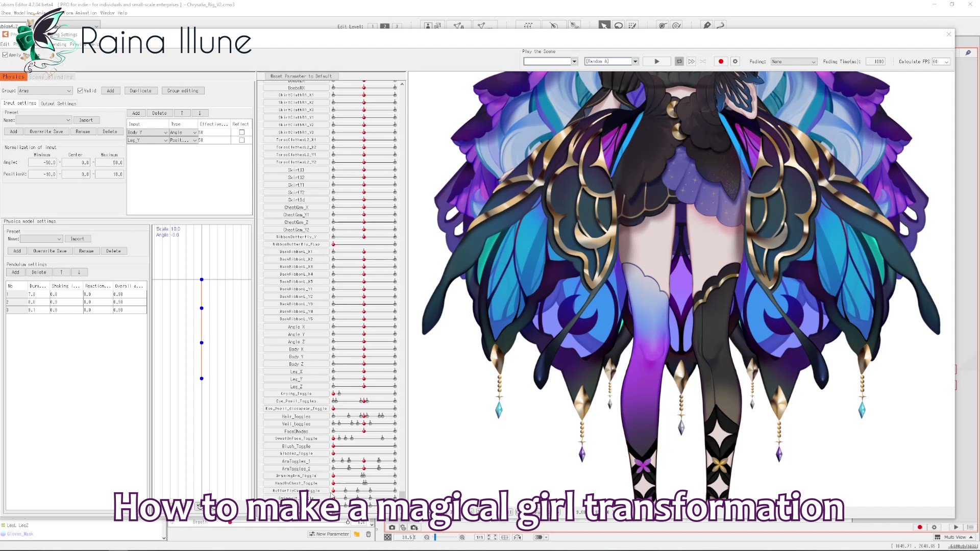Image resolution: width=980 pixels, height=551 pixels.
Task: Open the Window menu
Action: point(107,13)
